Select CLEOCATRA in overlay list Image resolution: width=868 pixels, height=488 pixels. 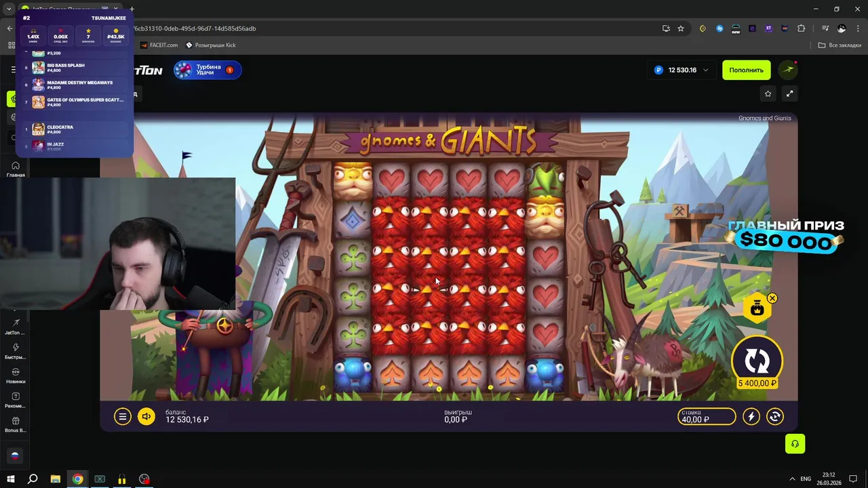[x=75, y=129]
